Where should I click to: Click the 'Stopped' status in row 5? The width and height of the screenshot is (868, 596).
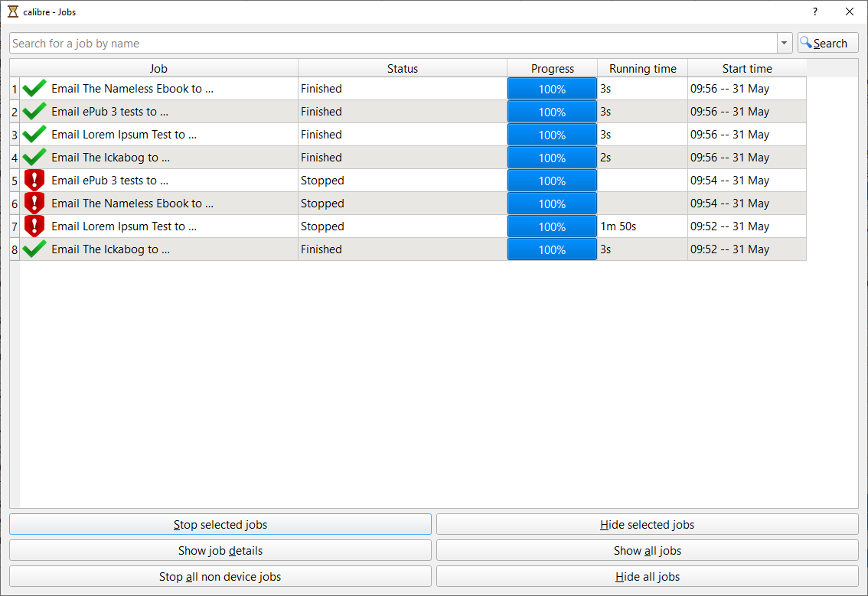322,181
